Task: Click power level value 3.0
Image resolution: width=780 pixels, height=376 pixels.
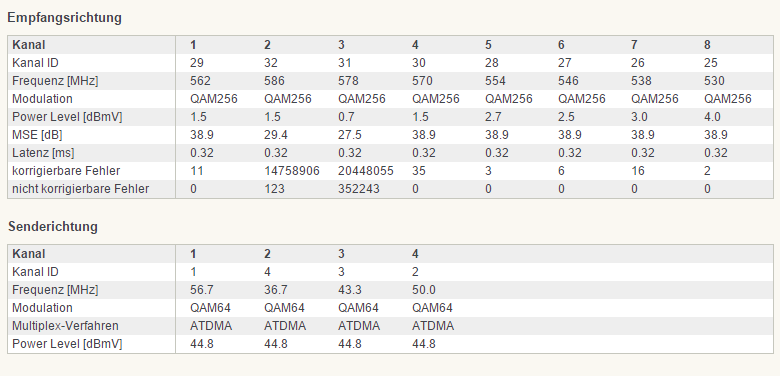Action: pos(639,117)
